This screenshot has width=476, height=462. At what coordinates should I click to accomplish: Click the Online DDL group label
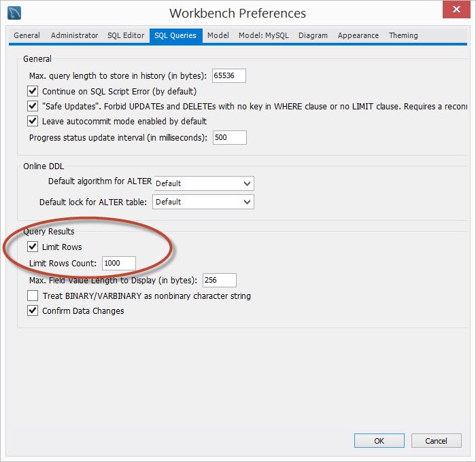point(44,166)
